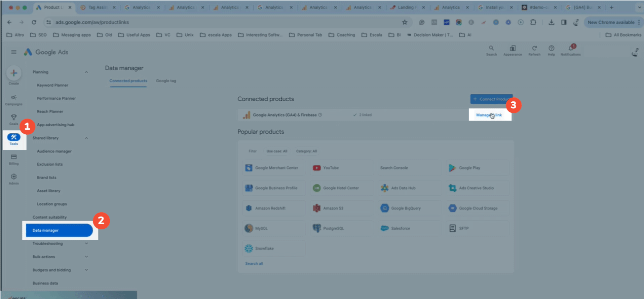Open Audience manager from the menu
The image size is (644, 299).
pos(54,151)
